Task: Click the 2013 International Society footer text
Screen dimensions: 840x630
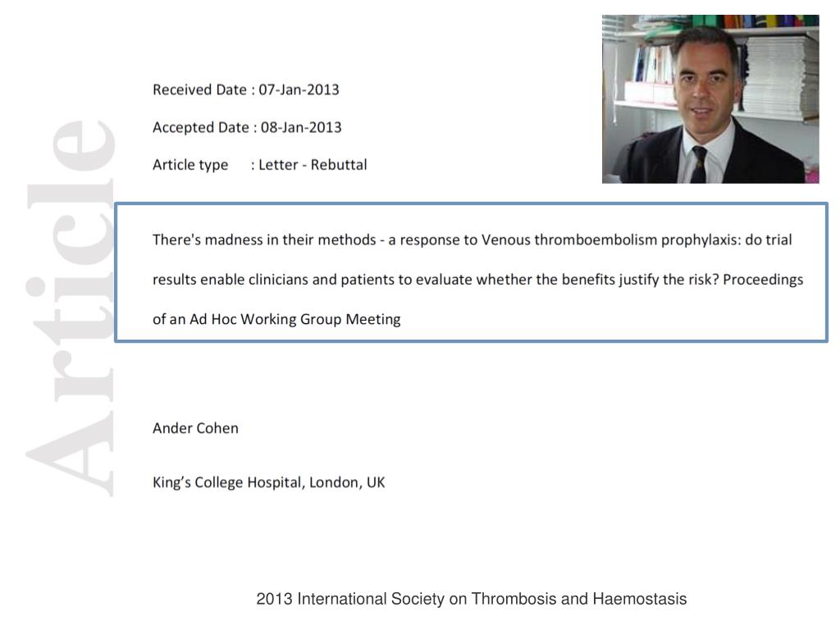Action: click(x=472, y=599)
